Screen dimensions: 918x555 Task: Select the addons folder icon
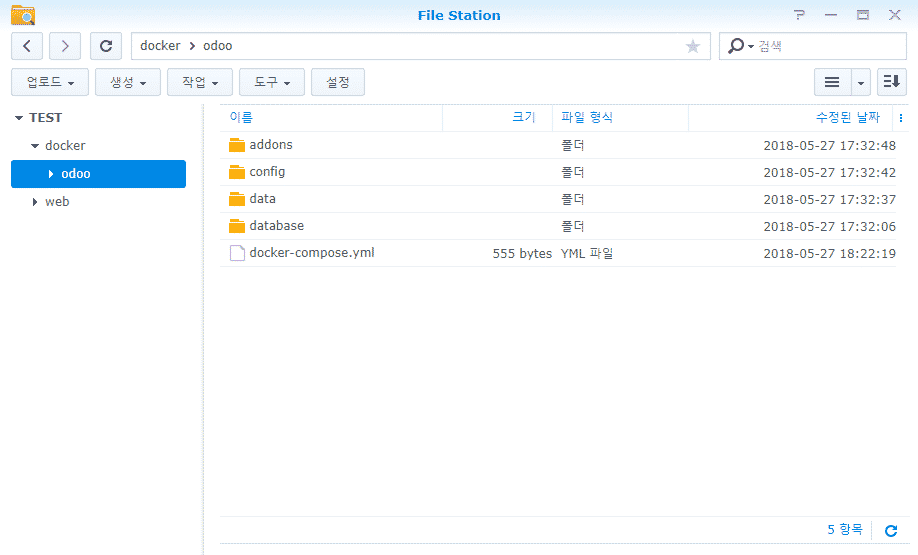(x=237, y=145)
